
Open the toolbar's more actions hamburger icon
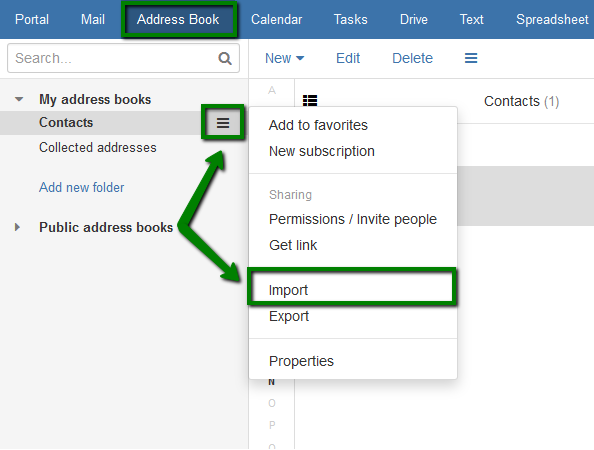471,58
